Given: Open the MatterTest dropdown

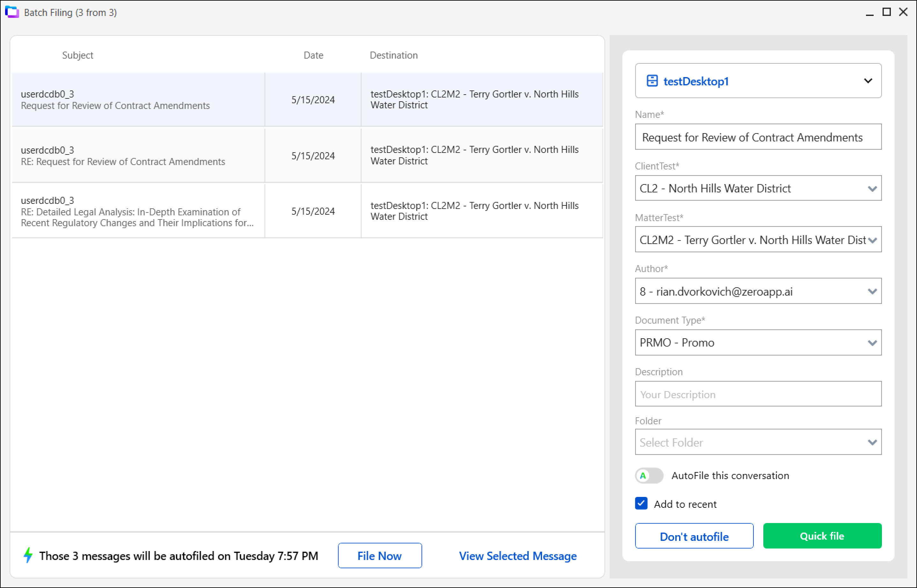Looking at the screenshot, I should coord(873,240).
